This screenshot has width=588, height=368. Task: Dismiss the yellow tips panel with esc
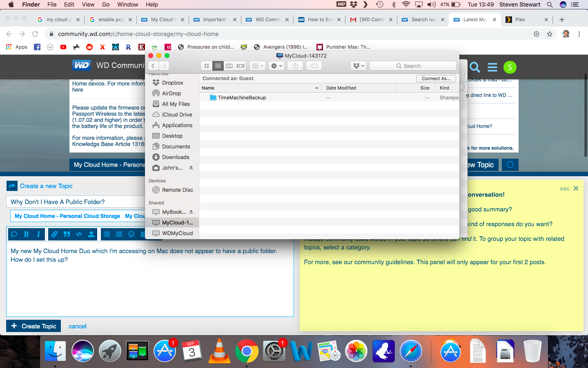point(569,188)
